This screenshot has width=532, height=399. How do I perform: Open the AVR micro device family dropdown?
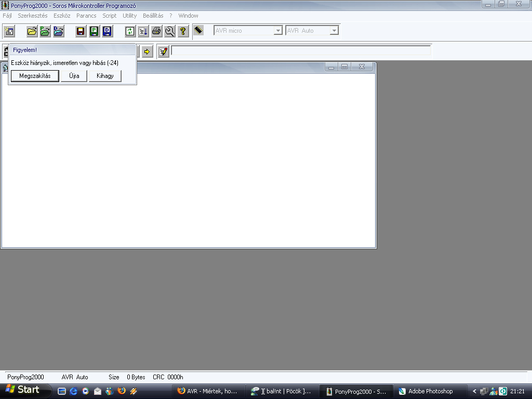coord(278,31)
